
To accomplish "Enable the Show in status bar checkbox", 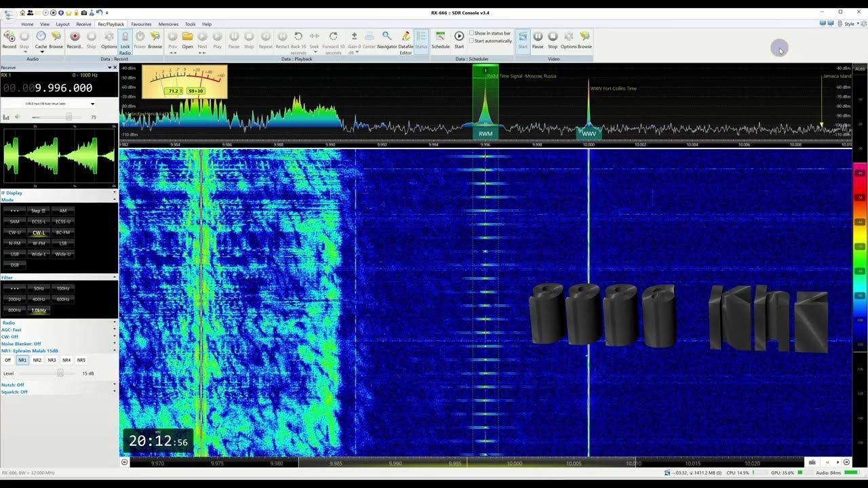I will click(472, 33).
